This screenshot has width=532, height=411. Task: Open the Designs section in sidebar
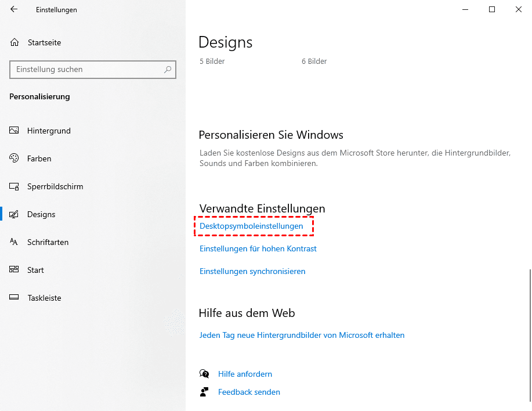[41, 214]
